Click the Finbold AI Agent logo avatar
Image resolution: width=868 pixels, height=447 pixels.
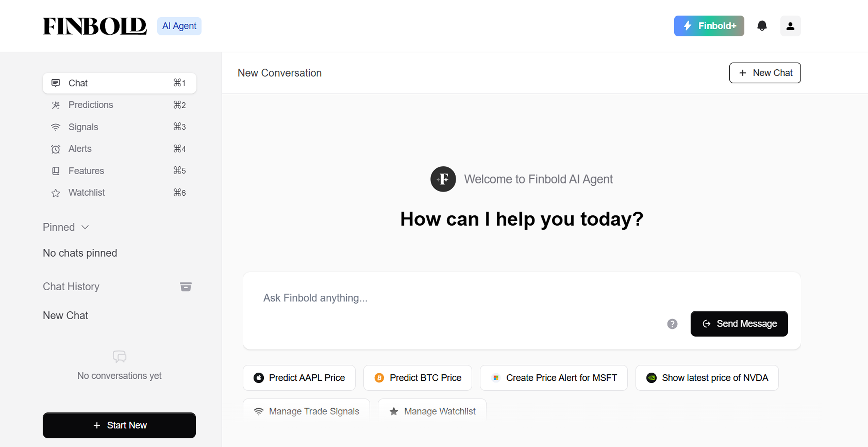tap(443, 179)
